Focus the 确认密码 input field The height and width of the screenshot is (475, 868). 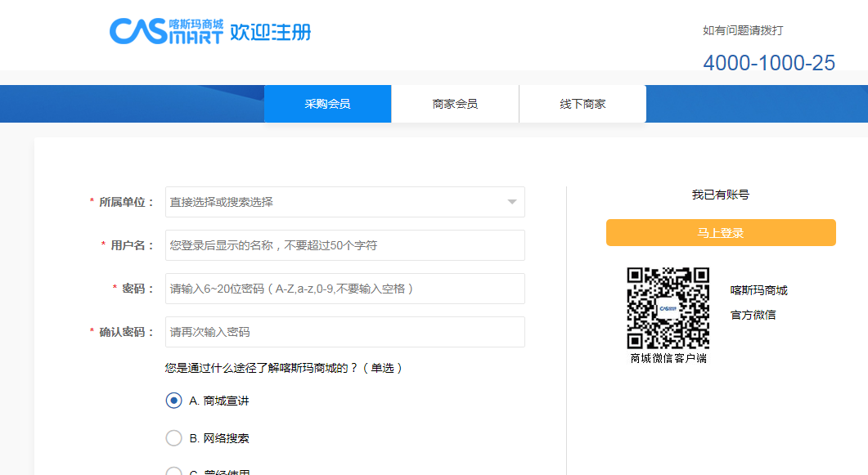tap(344, 332)
